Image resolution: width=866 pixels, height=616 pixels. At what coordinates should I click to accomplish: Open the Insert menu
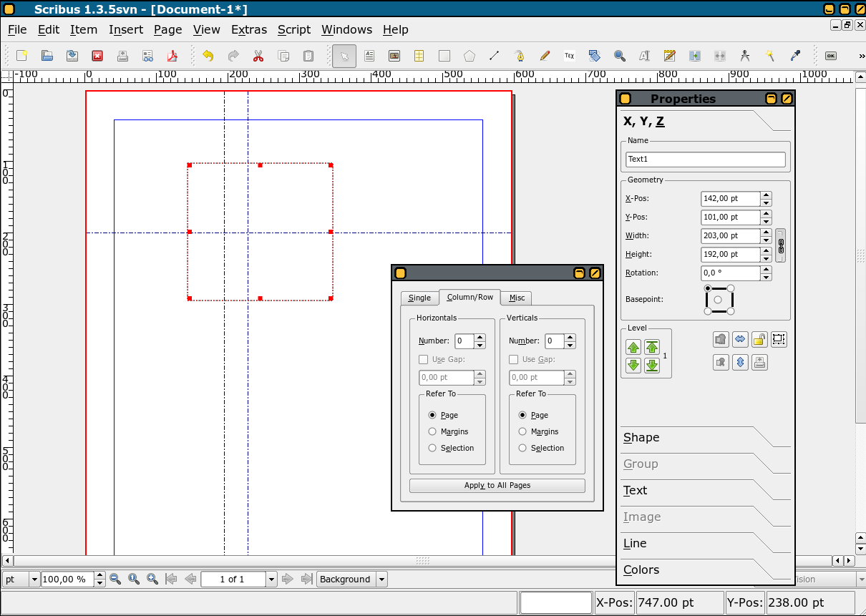pos(126,29)
